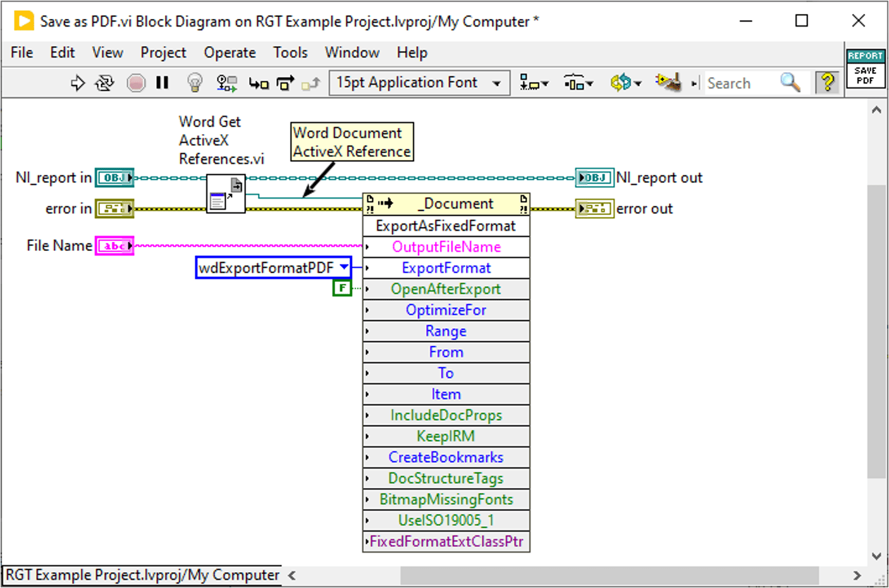
Task: Open the Operate menu
Action: (x=230, y=52)
